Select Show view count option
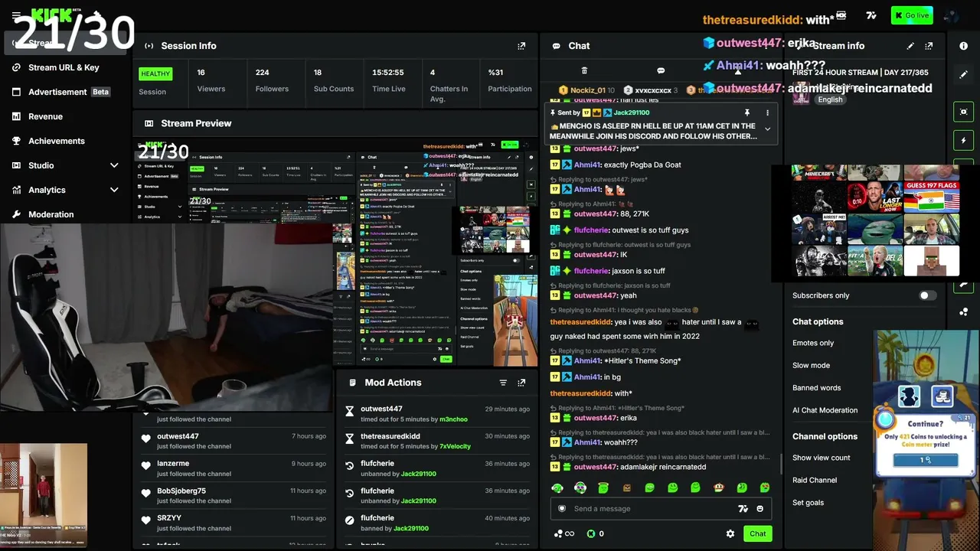 click(x=821, y=458)
